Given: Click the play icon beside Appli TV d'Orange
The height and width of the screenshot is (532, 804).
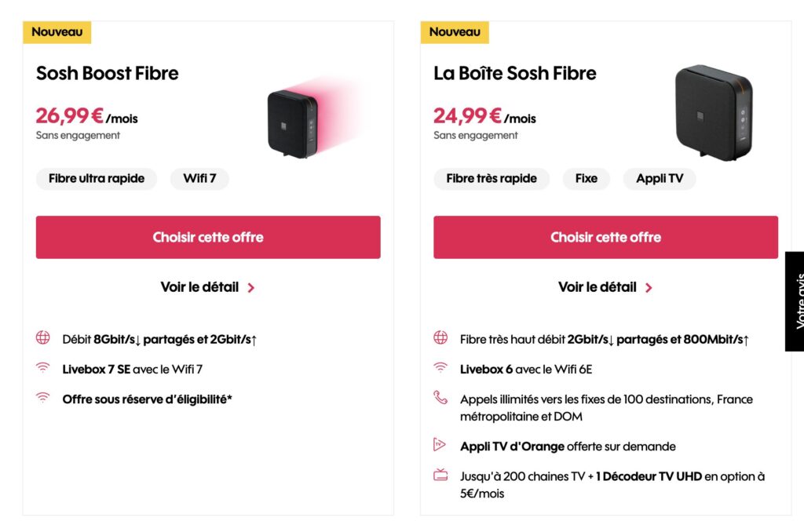Looking at the screenshot, I should [440, 446].
